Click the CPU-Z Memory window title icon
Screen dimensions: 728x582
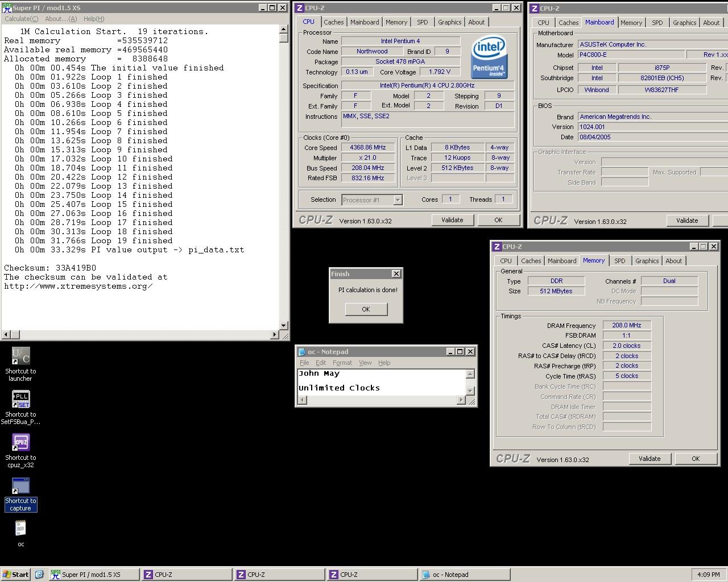497,247
